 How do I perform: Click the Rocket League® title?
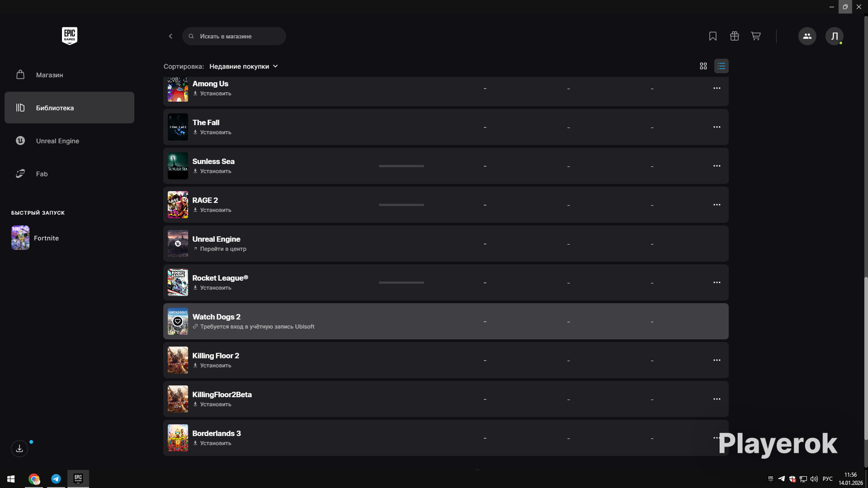click(220, 278)
